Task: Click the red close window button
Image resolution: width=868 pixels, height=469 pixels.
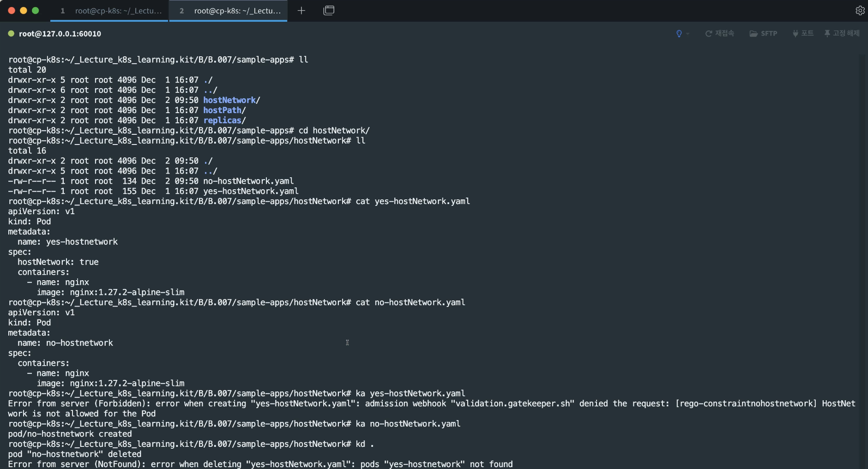Action: pyautogui.click(x=12, y=11)
